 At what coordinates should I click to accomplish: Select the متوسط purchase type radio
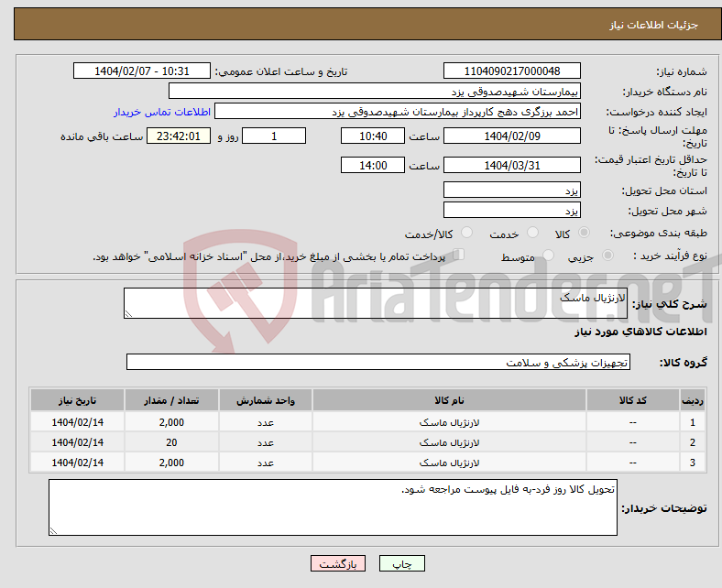[x=549, y=256]
